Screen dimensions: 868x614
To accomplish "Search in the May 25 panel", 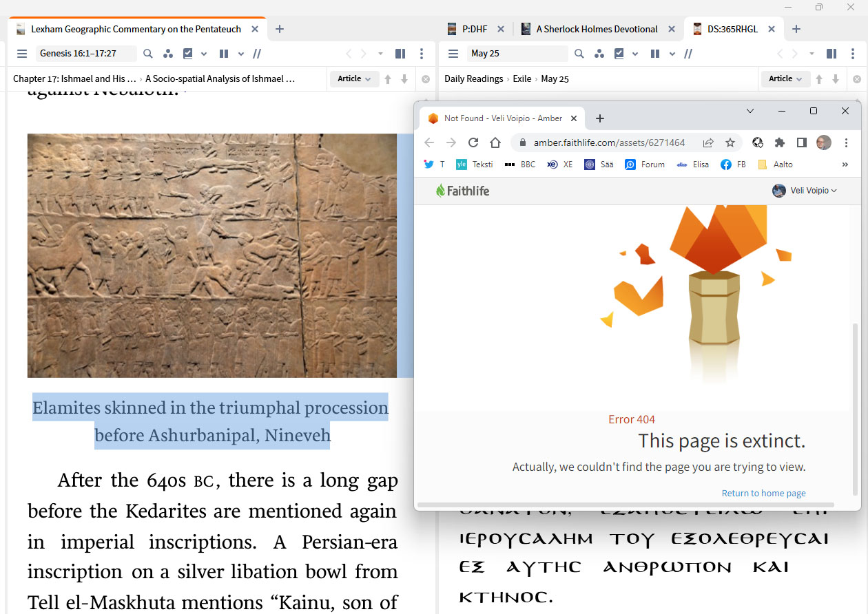I will pos(579,54).
